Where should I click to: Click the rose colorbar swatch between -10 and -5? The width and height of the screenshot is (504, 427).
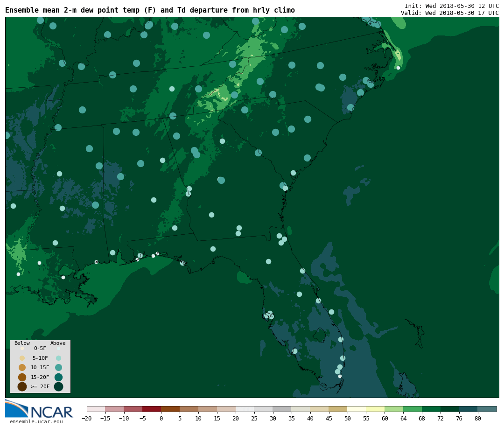(x=133, y=409)
